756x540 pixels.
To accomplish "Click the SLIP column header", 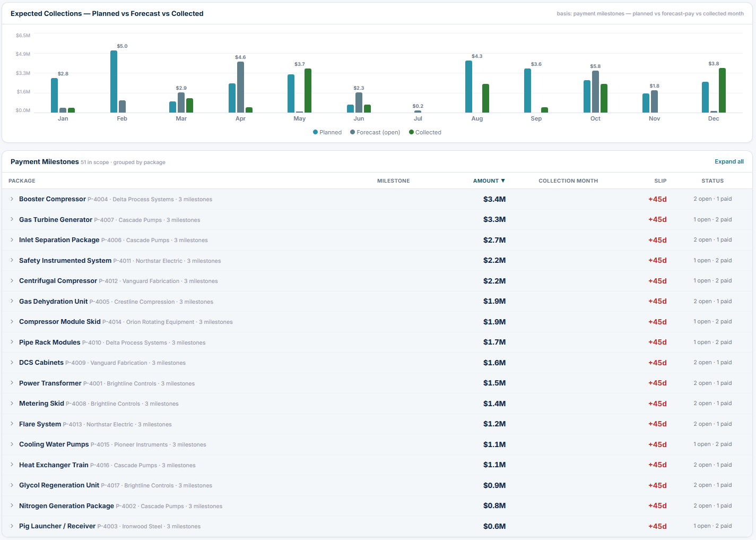I will coord(660,181).
